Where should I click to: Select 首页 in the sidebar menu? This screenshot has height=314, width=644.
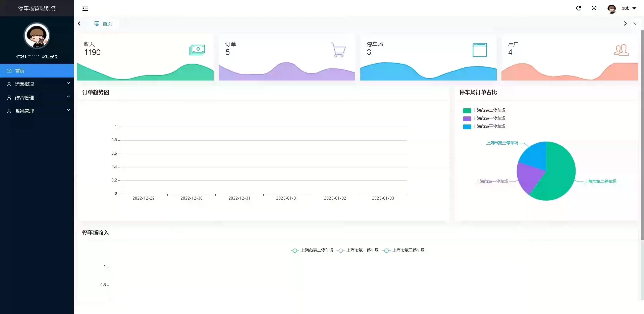tap(37, 71)
